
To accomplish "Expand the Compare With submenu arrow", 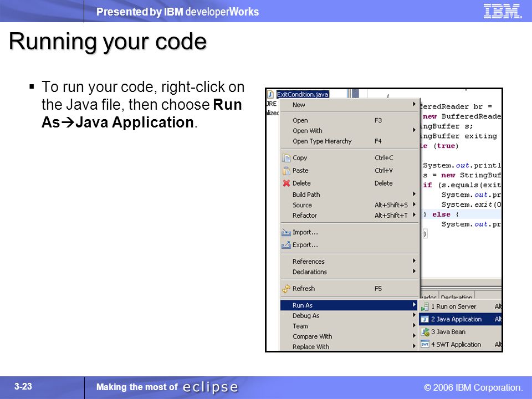I will click(414, 336).
